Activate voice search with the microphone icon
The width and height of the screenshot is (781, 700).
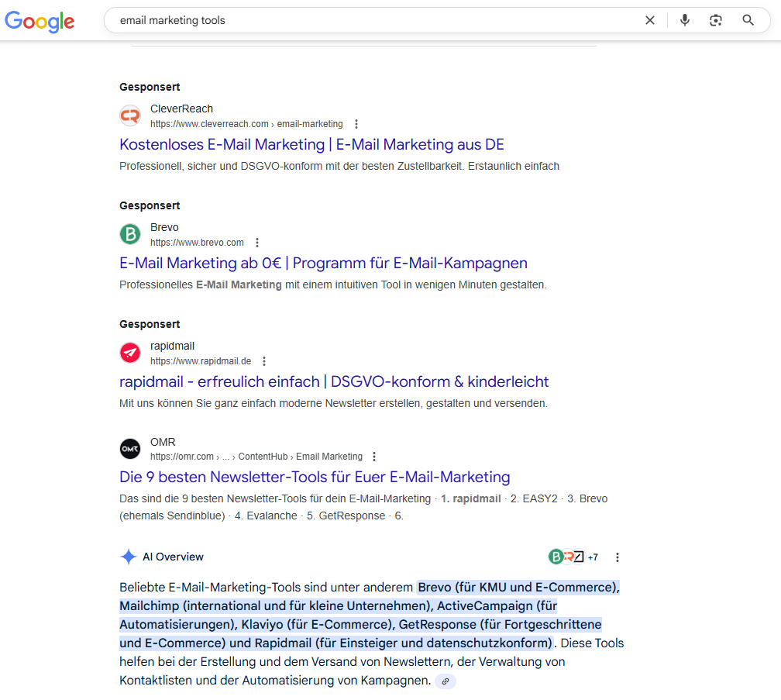(684, 20)
